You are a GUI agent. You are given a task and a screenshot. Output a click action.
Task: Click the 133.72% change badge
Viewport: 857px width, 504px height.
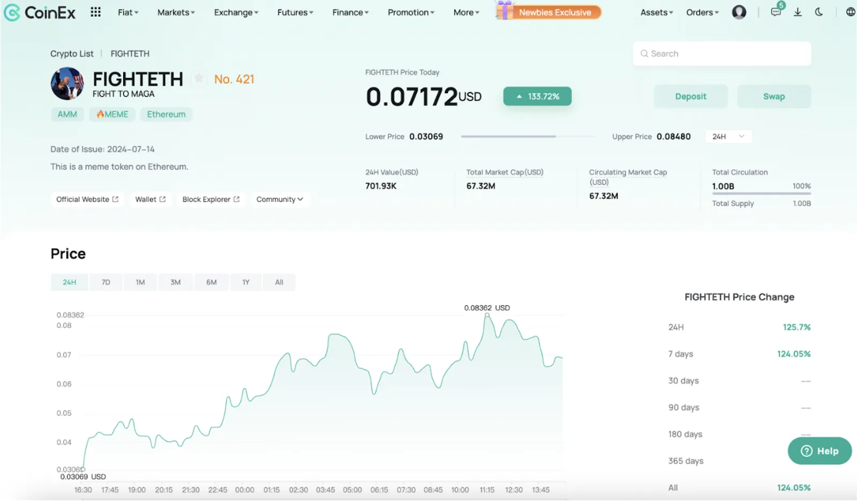(x=537, y=96)
